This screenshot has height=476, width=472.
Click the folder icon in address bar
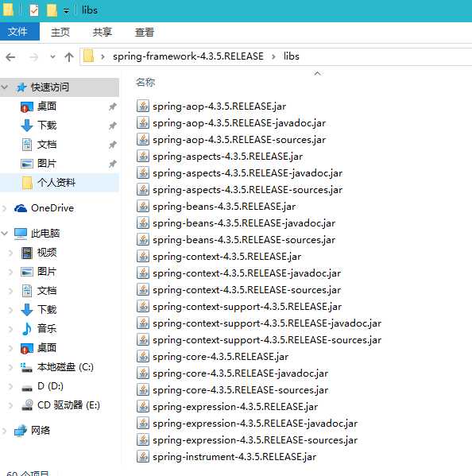(x=89, y=56)
